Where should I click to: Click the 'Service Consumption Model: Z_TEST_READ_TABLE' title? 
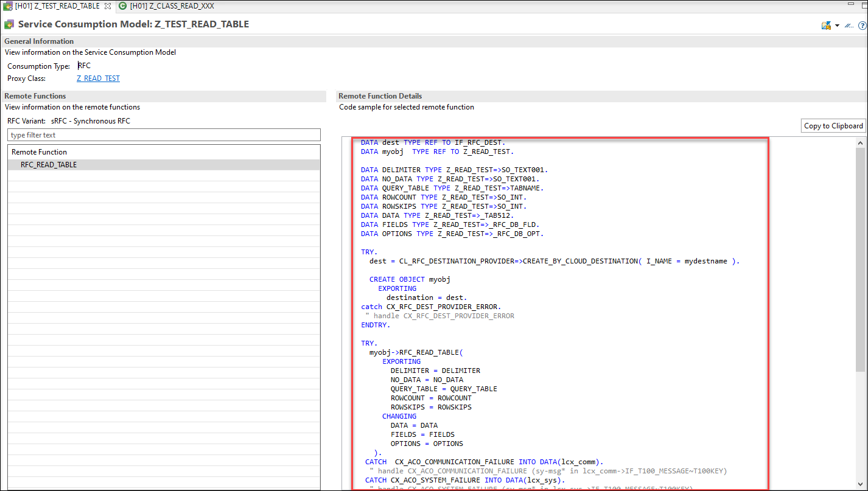(x=133, y=24)
